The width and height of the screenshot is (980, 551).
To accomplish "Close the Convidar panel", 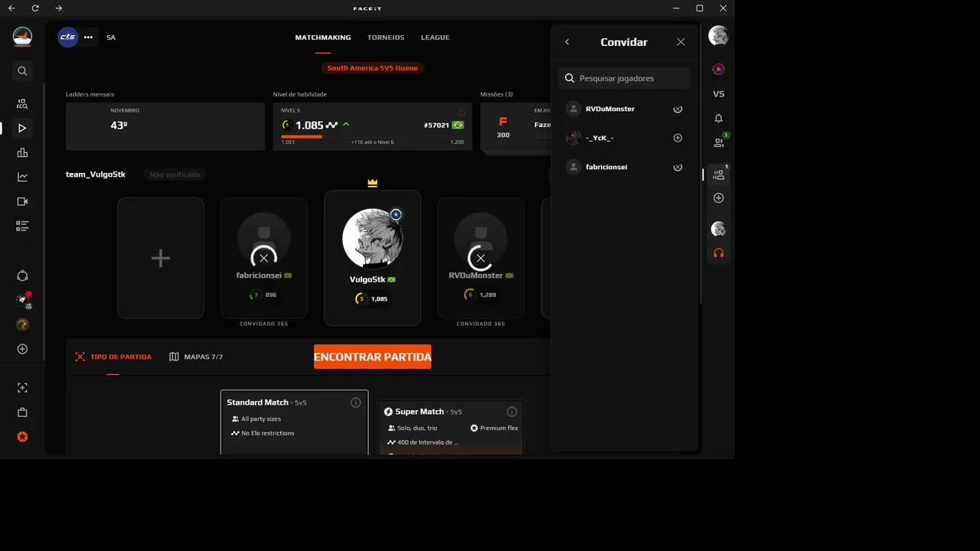I will point(681,42).
